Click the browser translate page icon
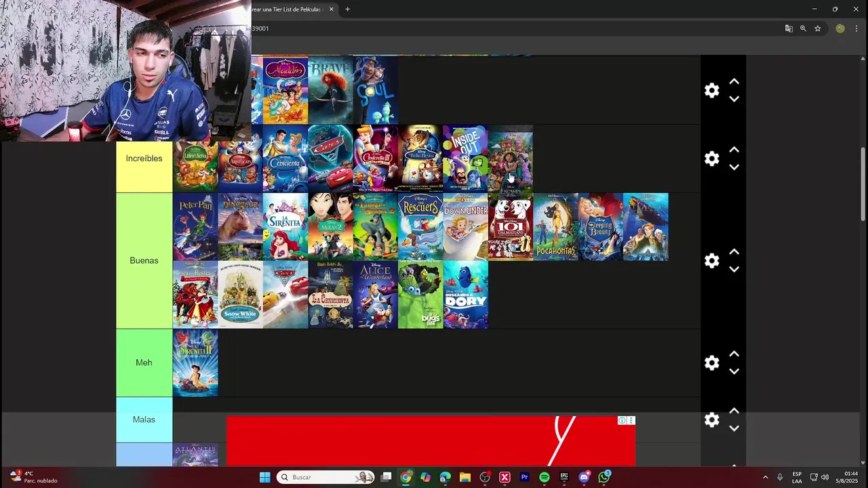 (x=789, y=28)
